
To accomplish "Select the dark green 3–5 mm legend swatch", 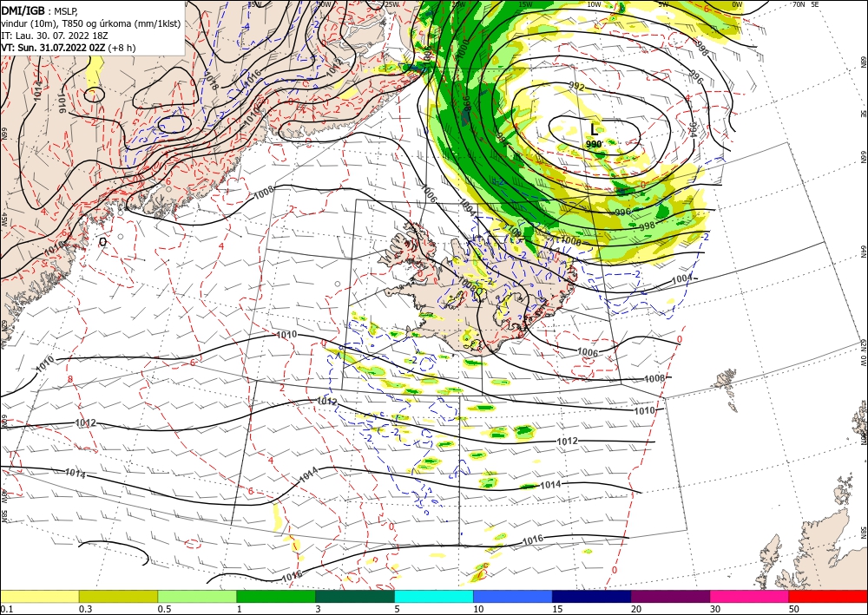I will [355, 596].
